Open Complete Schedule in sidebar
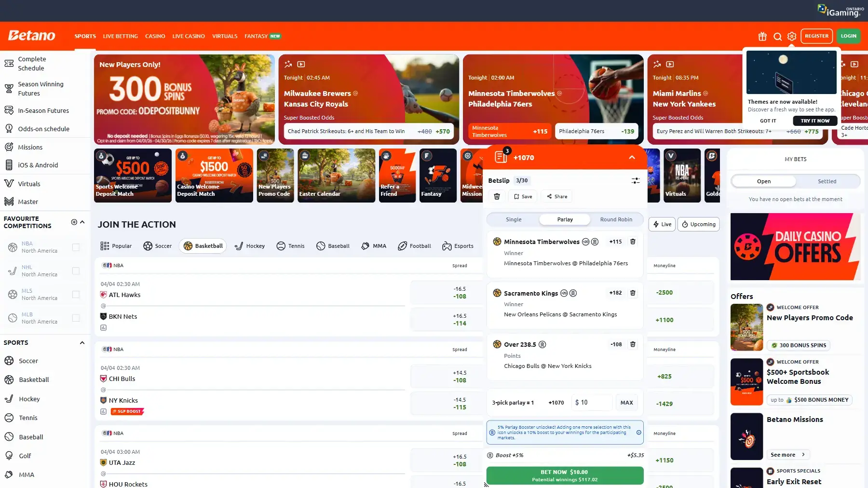This screenshot has height=488, width=868. (x=45, y=64)
